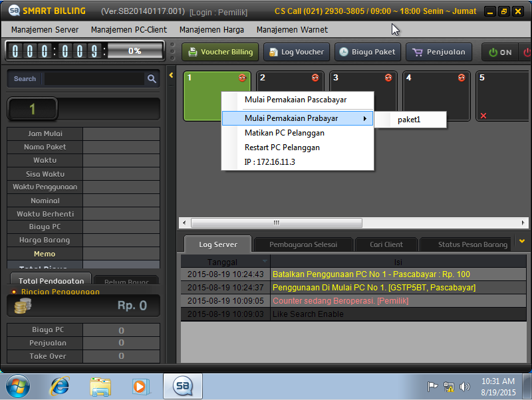Image resolution: width=532 pixels, height=400 pixels.
Task: Click the status icon on PC 3 tile
Action: click(x=388, y=78)
